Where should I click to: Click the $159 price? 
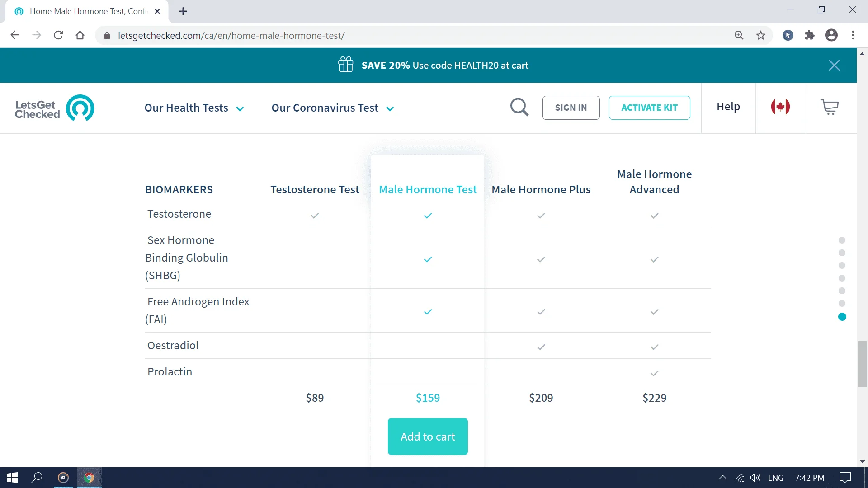click(428, 398)
